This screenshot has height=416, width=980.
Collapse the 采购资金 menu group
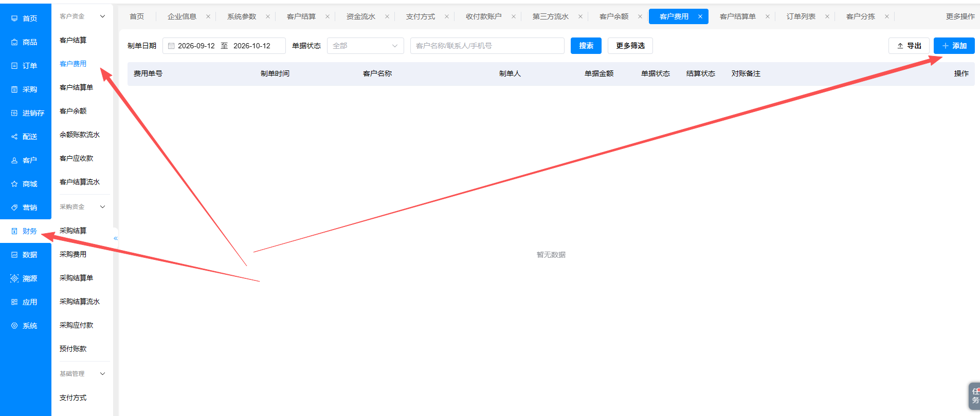click(102, 207)
